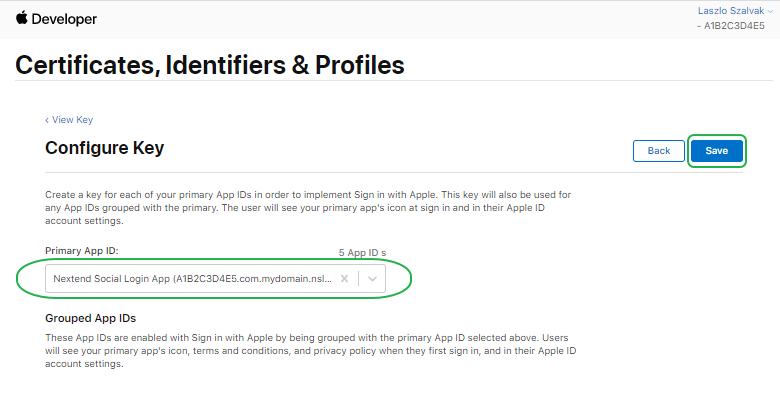Save the key configuration
Viewport: 780px width, 400px height.
[716, 151]
